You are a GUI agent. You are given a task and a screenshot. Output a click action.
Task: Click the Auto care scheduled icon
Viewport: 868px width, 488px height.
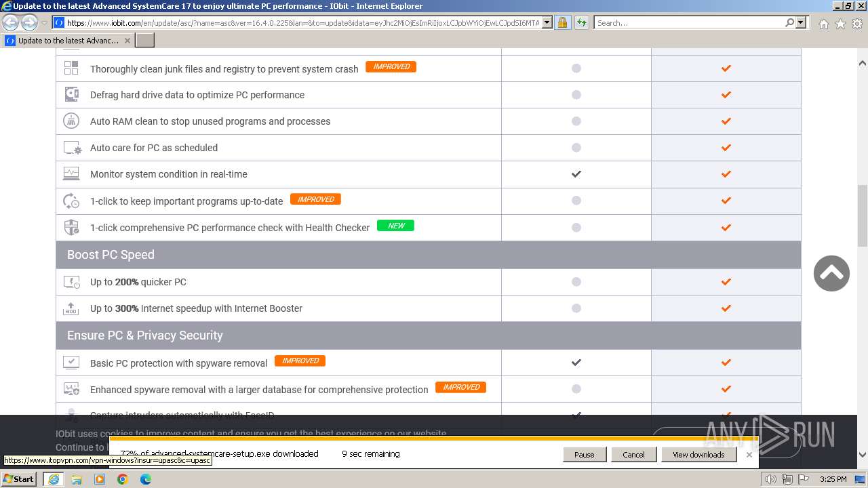(x=72, y=148)
